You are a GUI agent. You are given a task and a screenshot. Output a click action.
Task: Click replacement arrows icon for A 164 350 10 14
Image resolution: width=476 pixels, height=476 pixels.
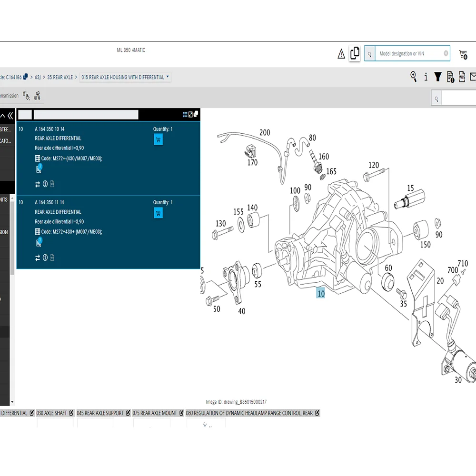point(38,184)
